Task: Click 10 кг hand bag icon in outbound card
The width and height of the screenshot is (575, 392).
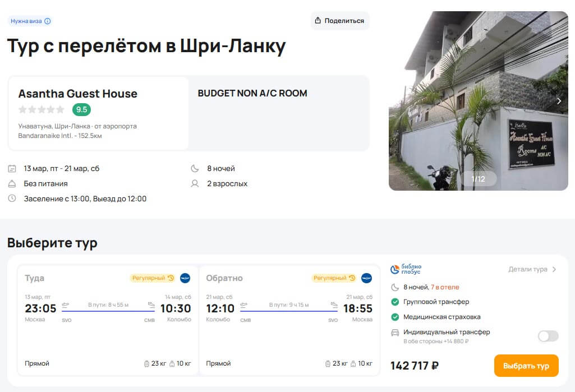Action: pos(172,364)
